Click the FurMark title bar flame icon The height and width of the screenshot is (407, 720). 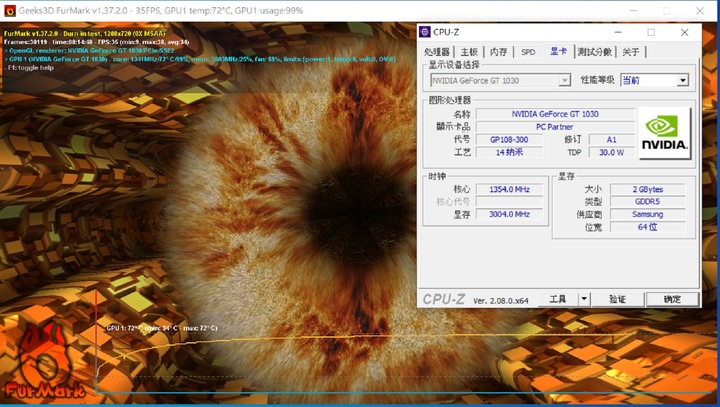tap(9, 11)
